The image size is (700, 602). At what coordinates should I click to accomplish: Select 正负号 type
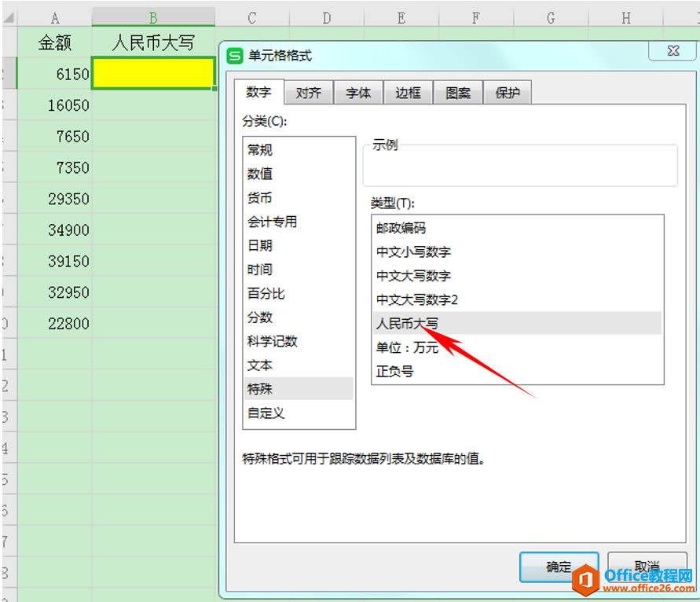(x=517, y=371)
